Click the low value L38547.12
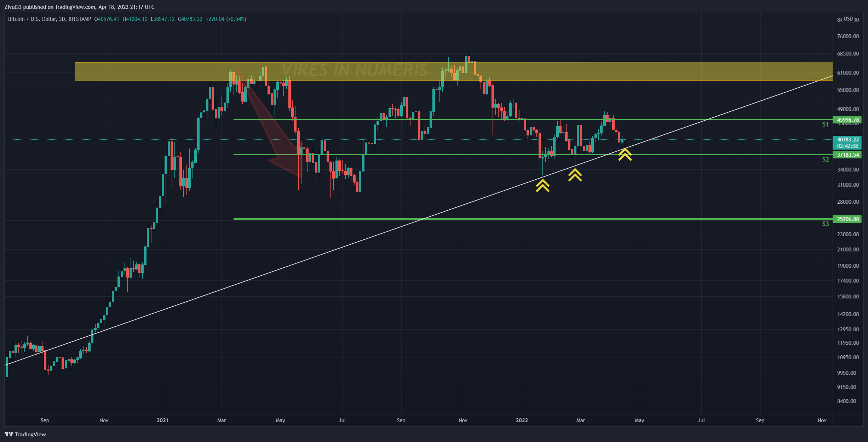This screenshot has height=442, width=868. [162, 19]
